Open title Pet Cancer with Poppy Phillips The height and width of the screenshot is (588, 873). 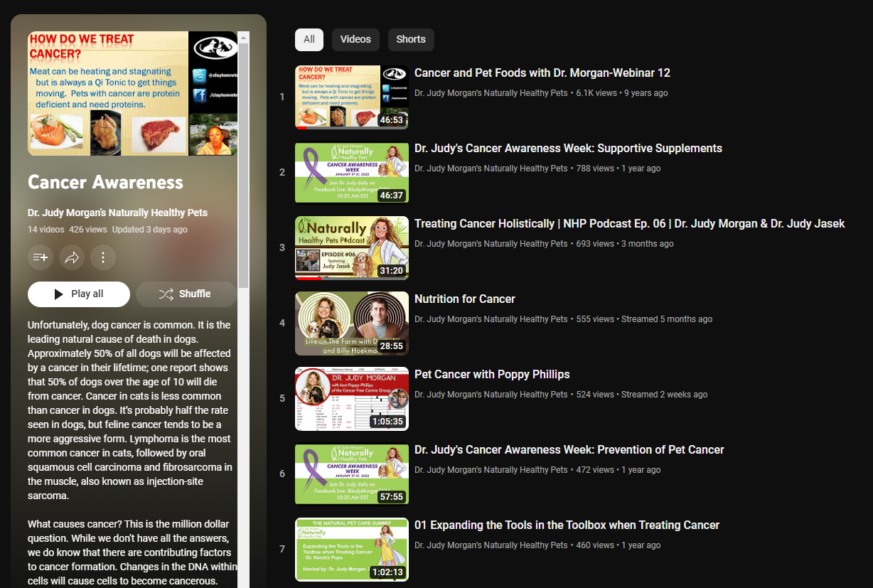(492, 375)
